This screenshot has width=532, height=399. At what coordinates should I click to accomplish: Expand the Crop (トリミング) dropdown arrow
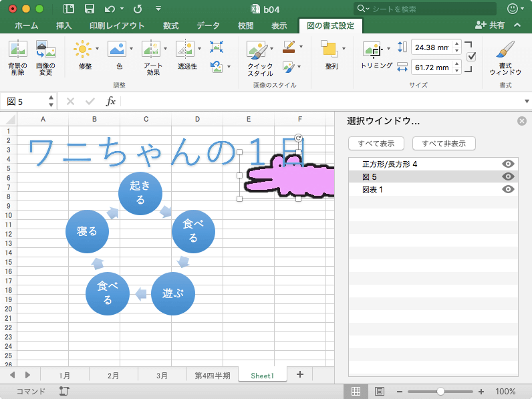tap(388, 49)
